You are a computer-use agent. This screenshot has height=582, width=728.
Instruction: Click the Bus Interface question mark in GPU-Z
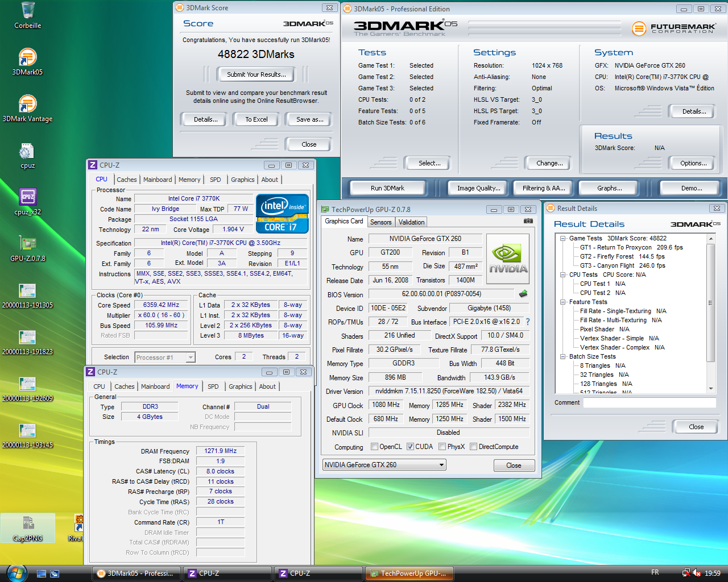tap(528, 322)
